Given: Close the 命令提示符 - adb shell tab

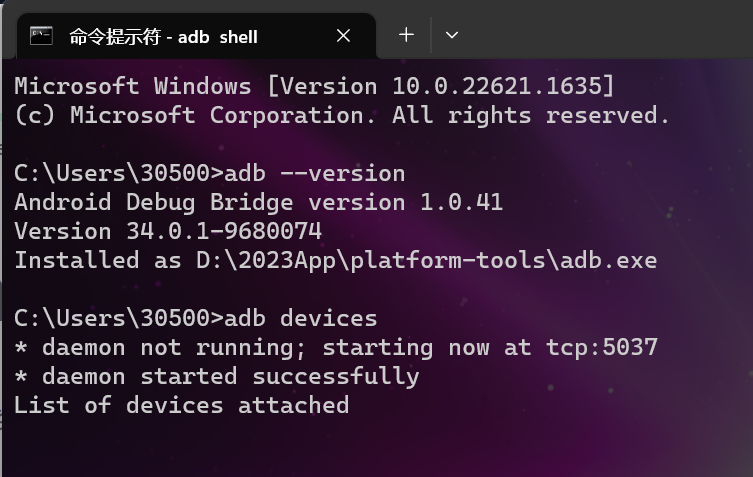Looking at the screenshot, I should (343, 36).
